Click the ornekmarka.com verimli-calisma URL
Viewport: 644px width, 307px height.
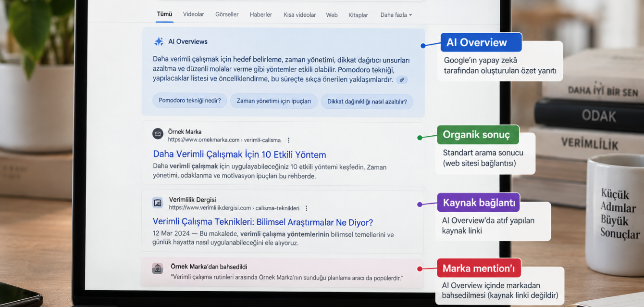point(224,140)
